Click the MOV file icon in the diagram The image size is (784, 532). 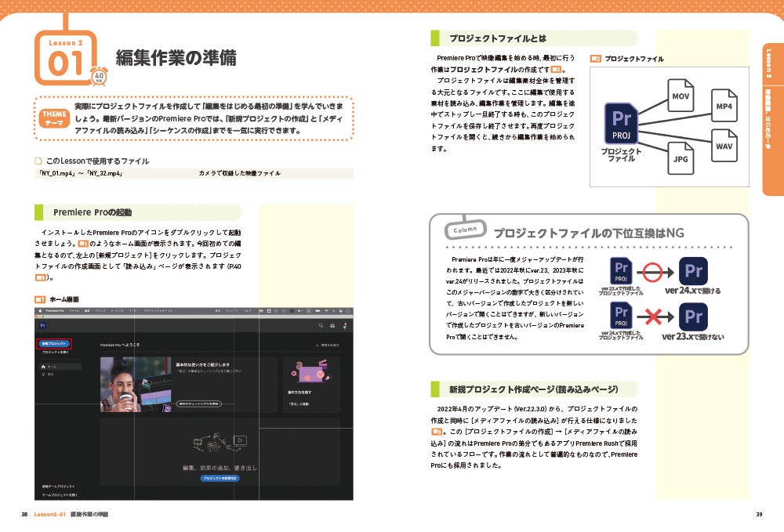(x=681, y=96)
